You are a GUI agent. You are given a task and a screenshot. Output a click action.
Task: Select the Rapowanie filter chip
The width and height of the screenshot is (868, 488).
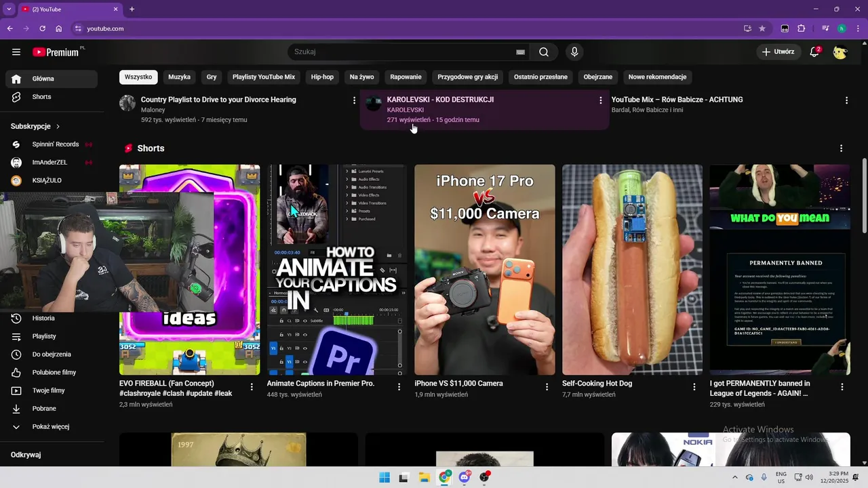point(406,77)
